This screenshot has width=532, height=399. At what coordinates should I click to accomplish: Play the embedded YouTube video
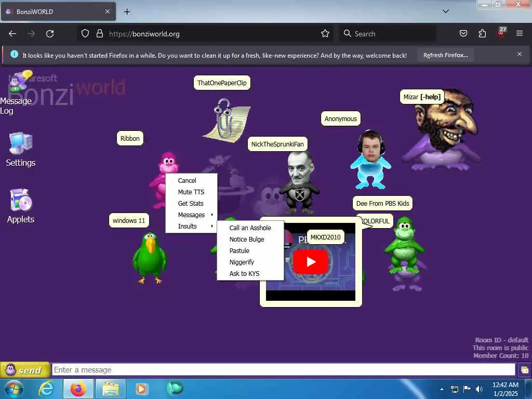(311, 262)
